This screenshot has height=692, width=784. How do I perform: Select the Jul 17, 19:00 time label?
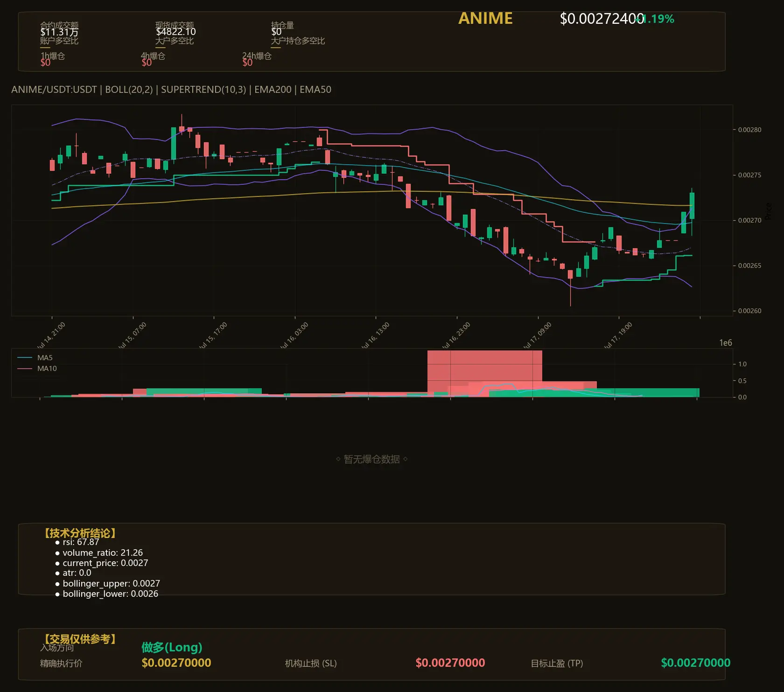618,336
